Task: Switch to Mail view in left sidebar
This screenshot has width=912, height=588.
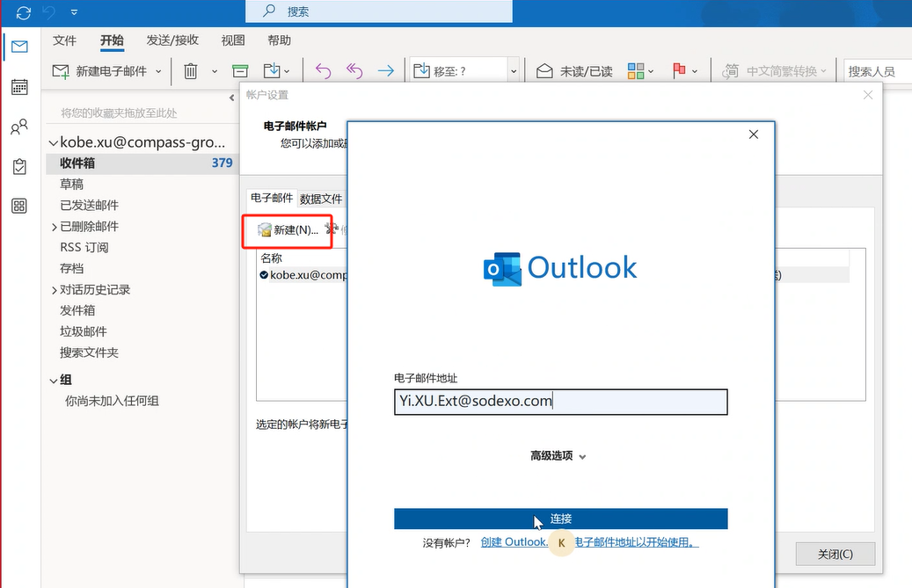Action: point(19,47)
